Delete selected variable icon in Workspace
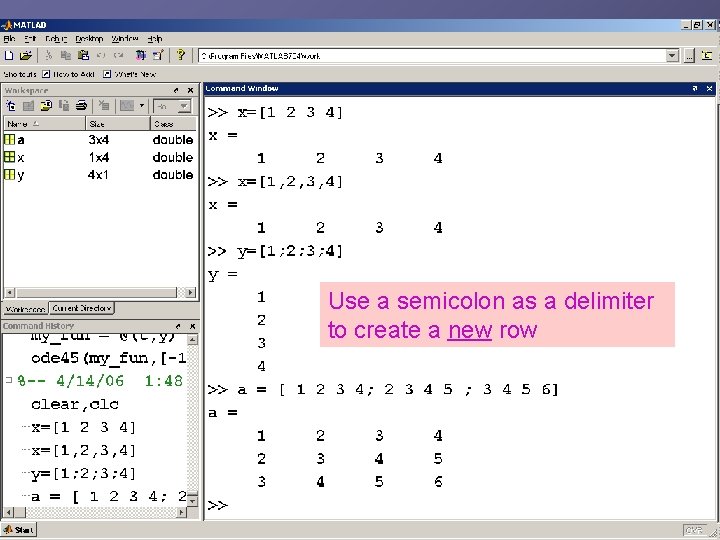 (x=104, y=106)
